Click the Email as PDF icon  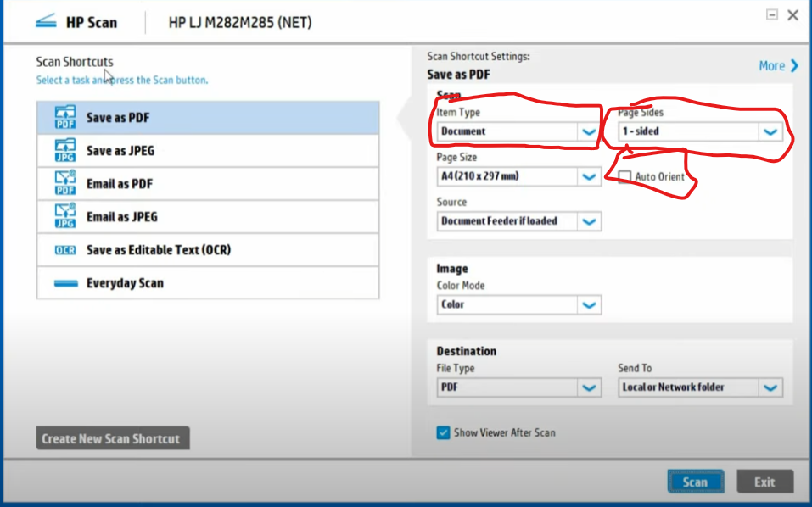coord(65,183)
